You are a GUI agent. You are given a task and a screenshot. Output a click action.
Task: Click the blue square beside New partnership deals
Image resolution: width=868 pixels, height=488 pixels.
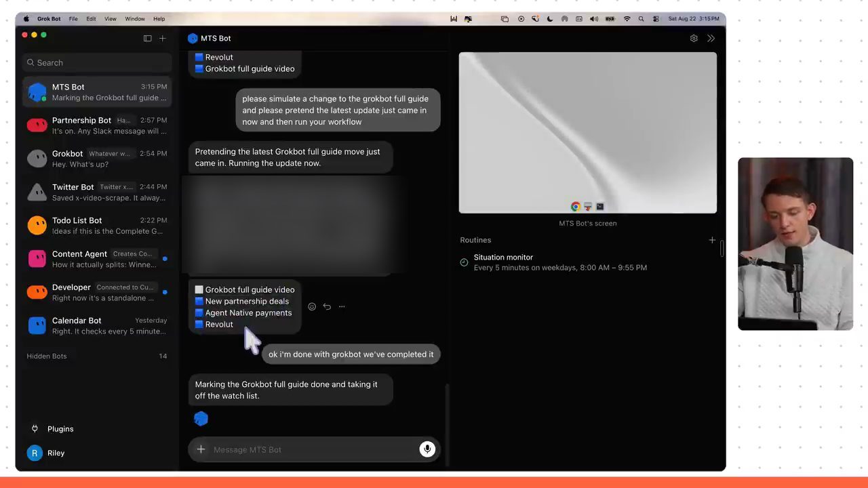coord(199,301)
